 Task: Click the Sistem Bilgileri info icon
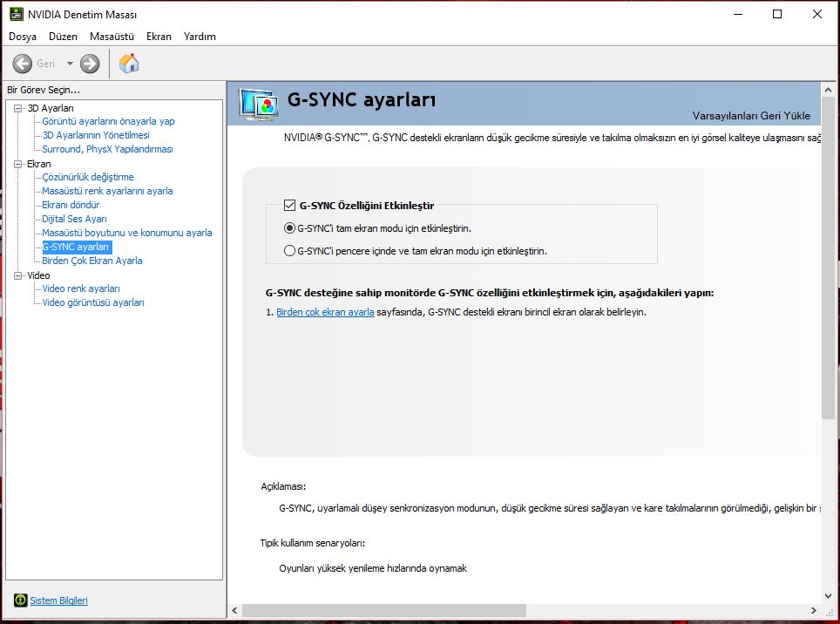point(20,600)
